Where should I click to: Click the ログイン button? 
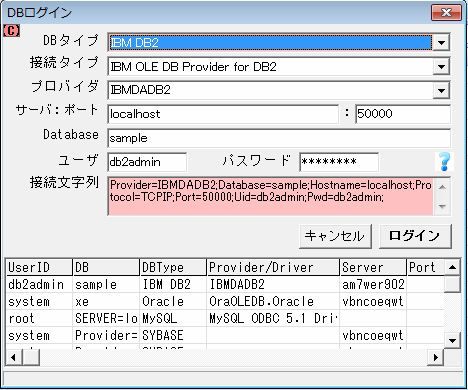click(415, 236)
